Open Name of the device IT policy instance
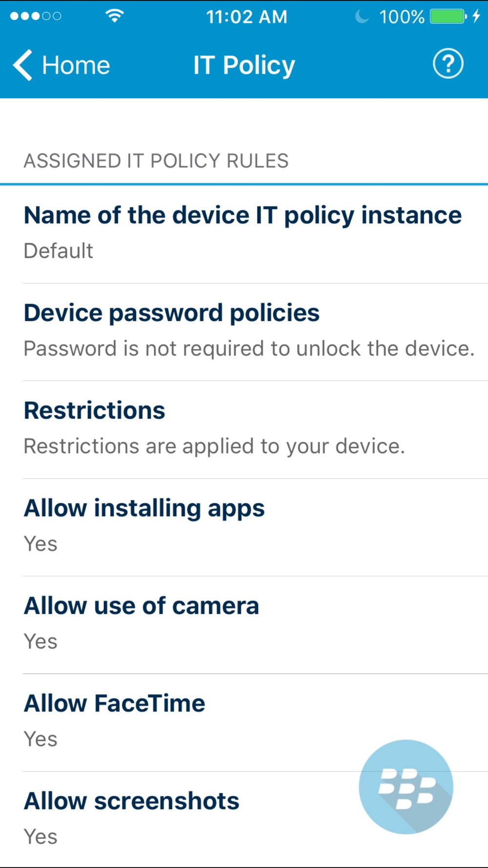 coord(243,233)
